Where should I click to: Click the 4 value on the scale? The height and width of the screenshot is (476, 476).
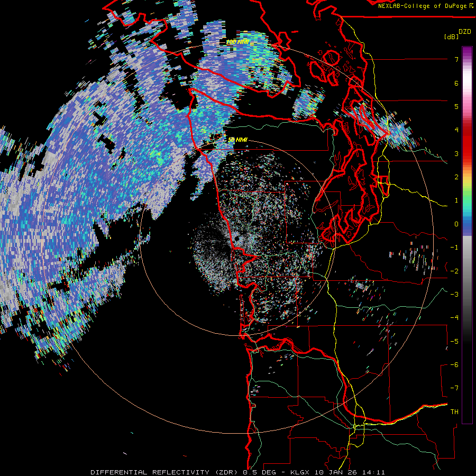[456, 130]
